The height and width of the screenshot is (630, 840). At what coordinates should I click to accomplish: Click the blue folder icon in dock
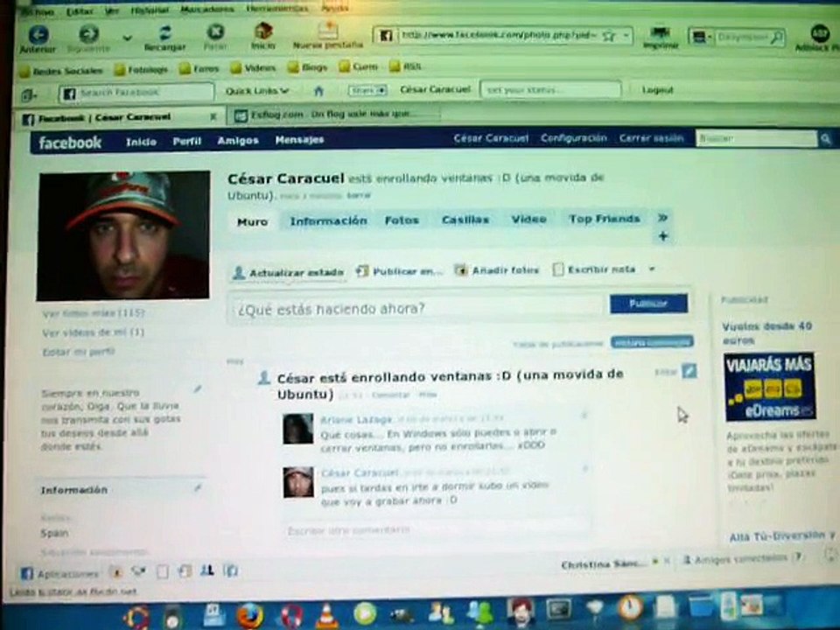[700, 606]
